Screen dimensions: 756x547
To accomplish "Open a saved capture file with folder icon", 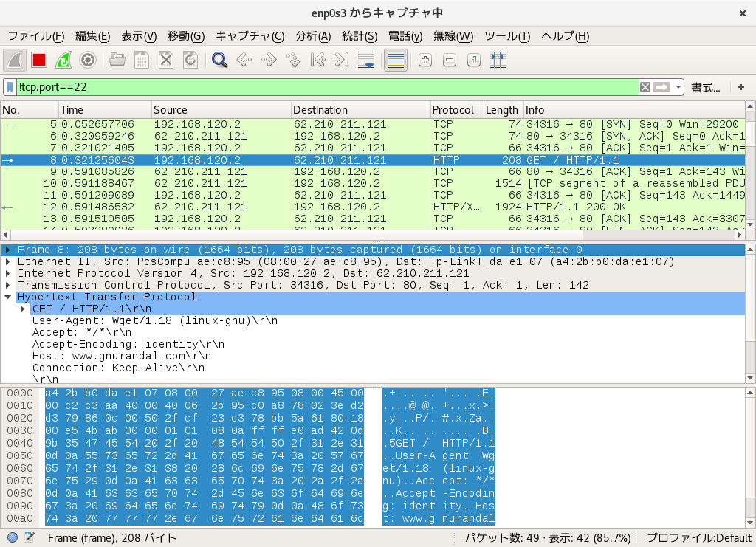I will pos(117,60).
